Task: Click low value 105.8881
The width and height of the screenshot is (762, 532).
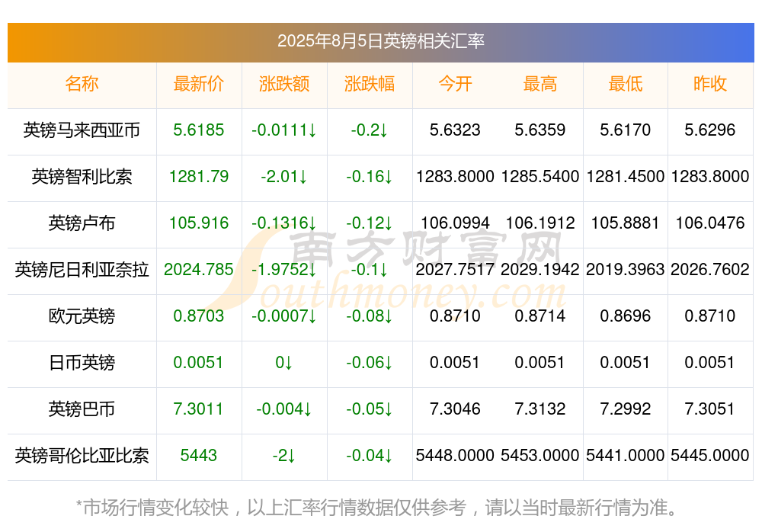Action: (x=626, y=223)
